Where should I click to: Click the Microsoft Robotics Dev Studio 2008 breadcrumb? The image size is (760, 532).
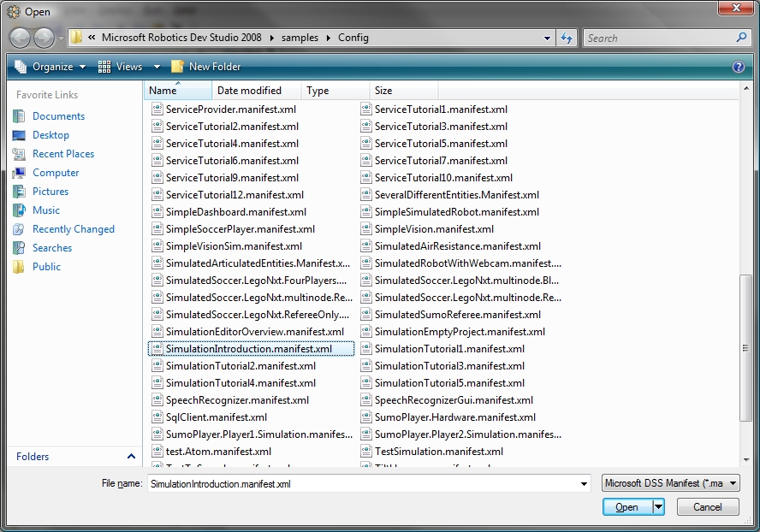181,38
